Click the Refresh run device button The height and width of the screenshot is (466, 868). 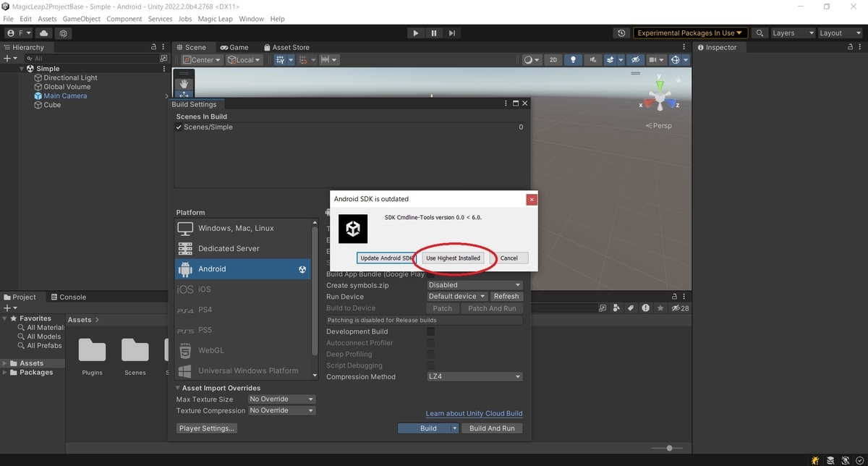point(506,296)
